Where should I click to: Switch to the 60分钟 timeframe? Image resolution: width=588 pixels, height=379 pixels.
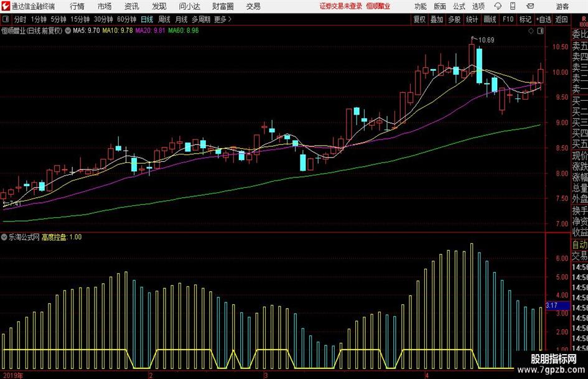coord(127,19)
